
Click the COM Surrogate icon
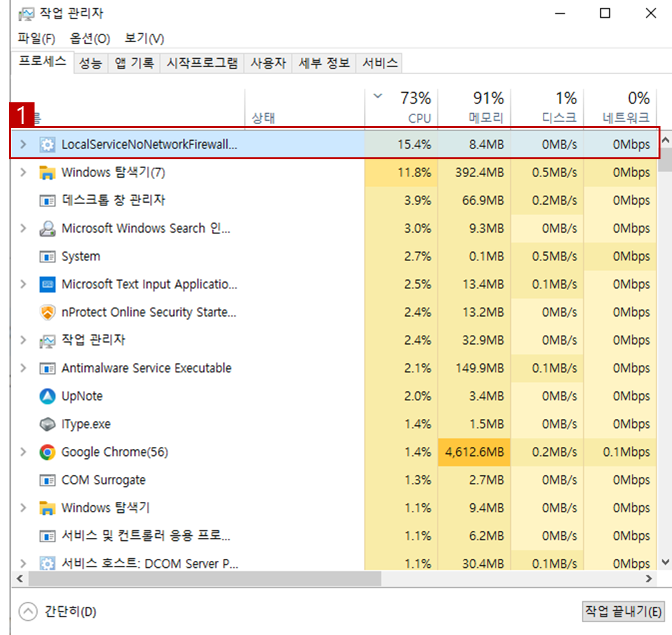[x=47, y=480]
